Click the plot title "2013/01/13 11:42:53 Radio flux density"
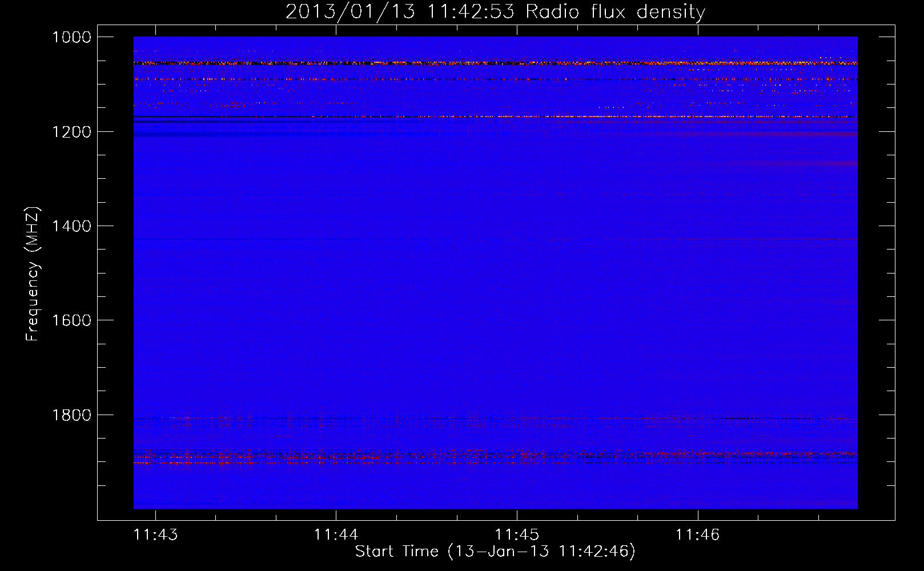Image resolution: width=924 pixels, height=571 pixels. pos(495,11)
